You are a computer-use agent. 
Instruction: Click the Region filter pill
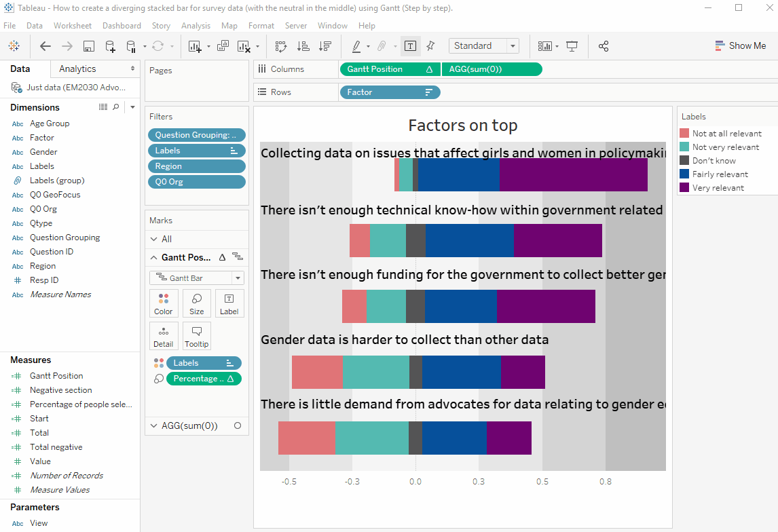tap(197, 166)
